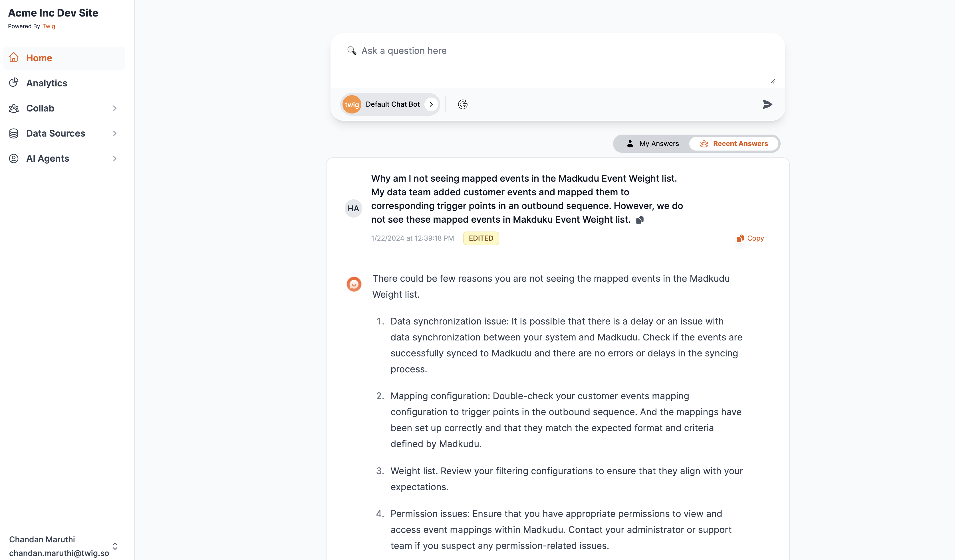955x560 pixels.
Task: Click the copy icon beside the question text
Action: tap(640, 220)
